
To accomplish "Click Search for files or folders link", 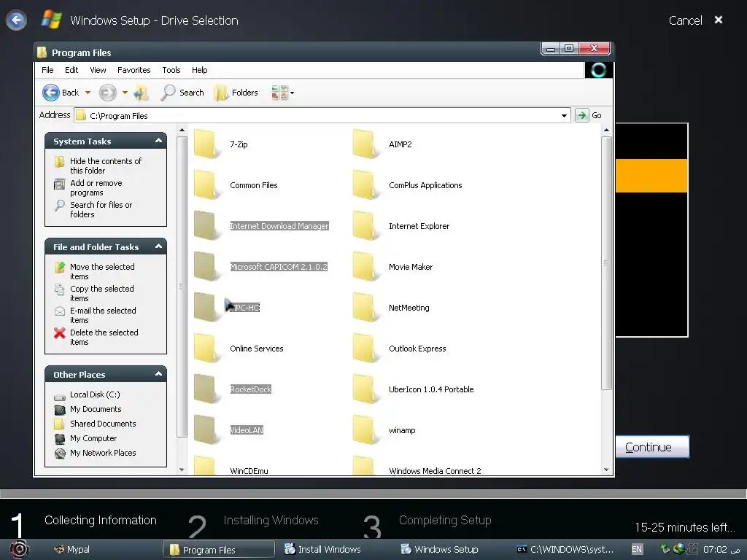I will (x=101, y=209).
